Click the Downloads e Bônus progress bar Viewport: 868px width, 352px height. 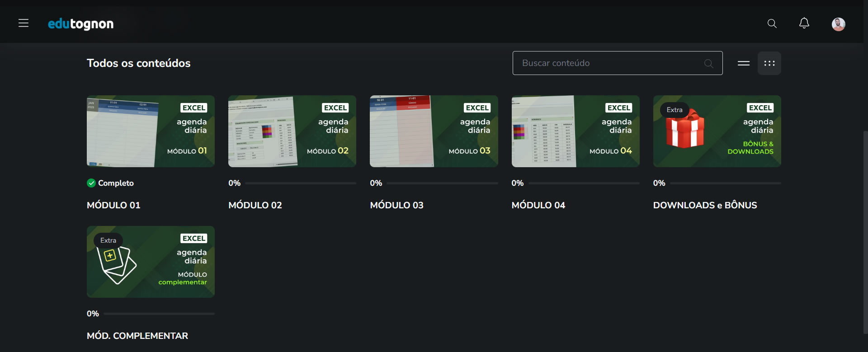(x=726, y=183)
